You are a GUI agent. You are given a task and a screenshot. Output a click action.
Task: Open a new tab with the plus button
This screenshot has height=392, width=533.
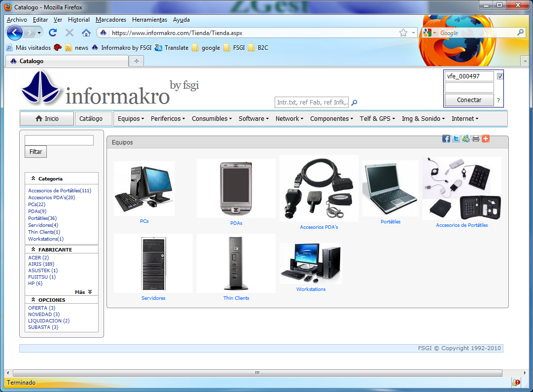point(137,61)
